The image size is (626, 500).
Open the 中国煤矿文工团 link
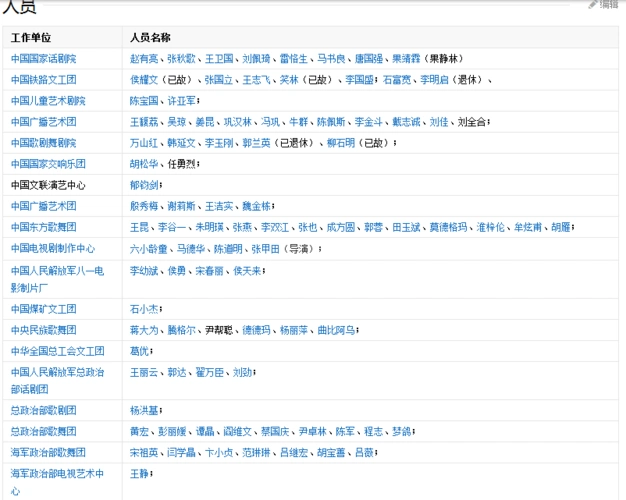pos(44,309)
